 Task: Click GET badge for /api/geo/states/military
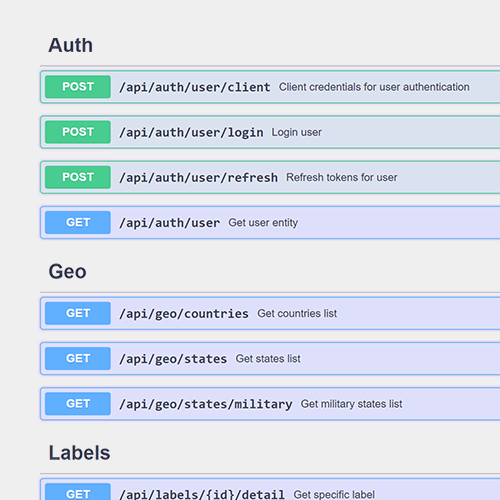tap(78, 404)
